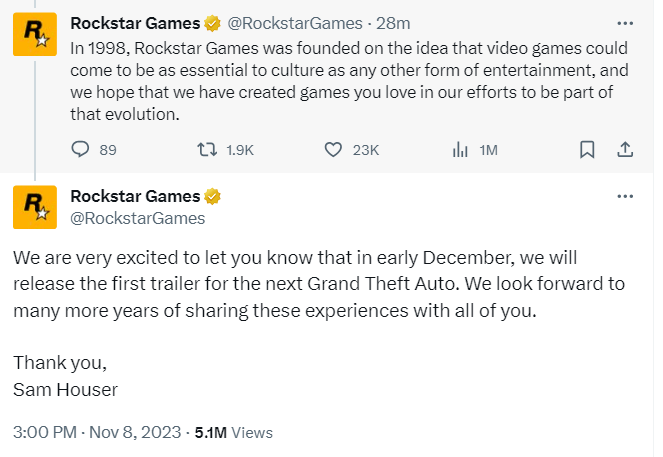
Task: Click the 5.1M Views count
Action: pos(234,432)
